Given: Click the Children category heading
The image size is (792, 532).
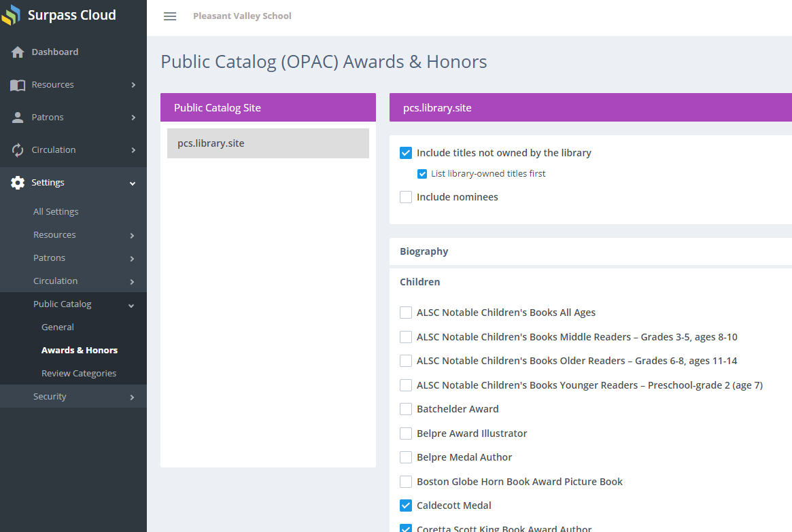Looking at the screenshot, I should pyautogui.click(x=419, y=282).
